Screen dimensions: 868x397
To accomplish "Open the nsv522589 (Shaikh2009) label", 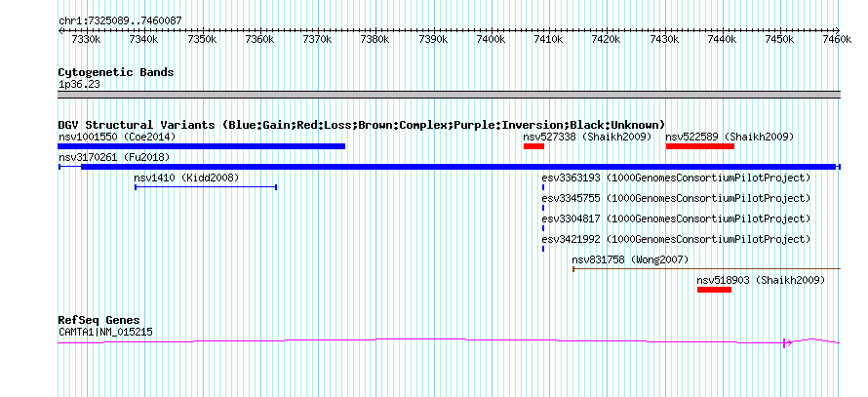I will point(730,137).
